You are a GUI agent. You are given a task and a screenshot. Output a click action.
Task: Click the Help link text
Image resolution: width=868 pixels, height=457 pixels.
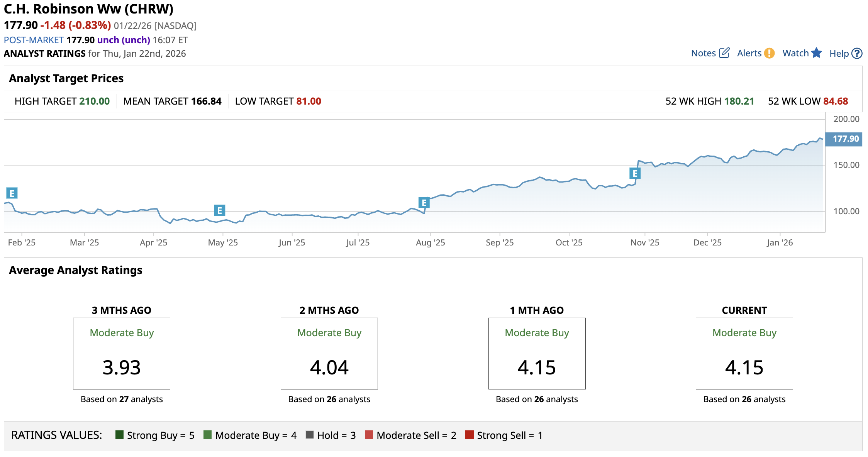pos(839,54)
